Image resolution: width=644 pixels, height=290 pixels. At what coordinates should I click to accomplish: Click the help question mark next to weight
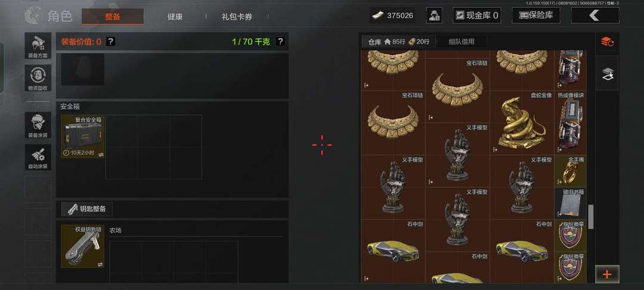pyautogui.click(x=280, y=42)
